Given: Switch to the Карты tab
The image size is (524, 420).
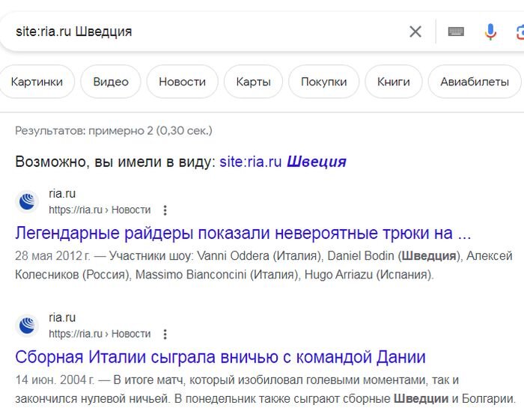Looking at the screenshot, I should pyautogui.click(x=253, y=82).
